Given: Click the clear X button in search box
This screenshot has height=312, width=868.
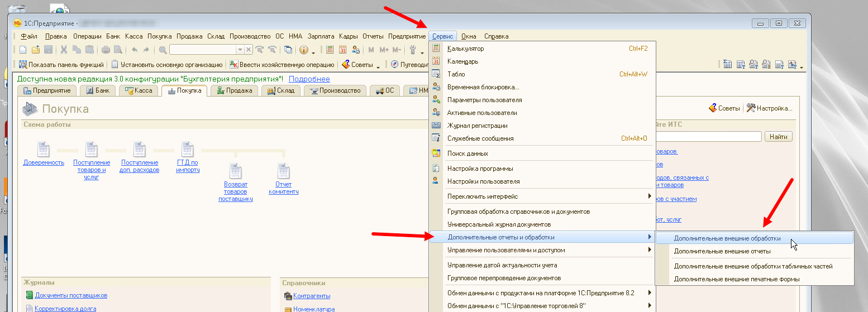Looking at the screenshot, I should click(249, 50).
